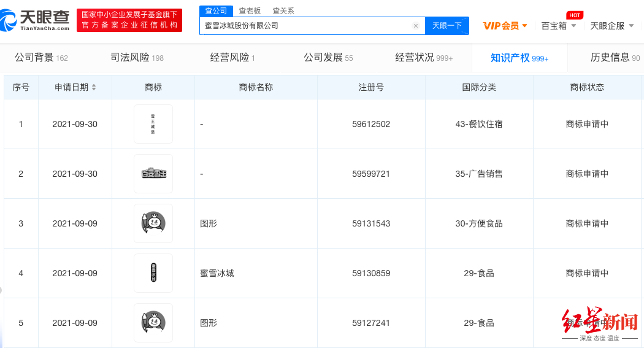The height and width of the screenshot is (348, 644).
Task: Open trademark image in row 1
Action: click(x=153, y=124)
